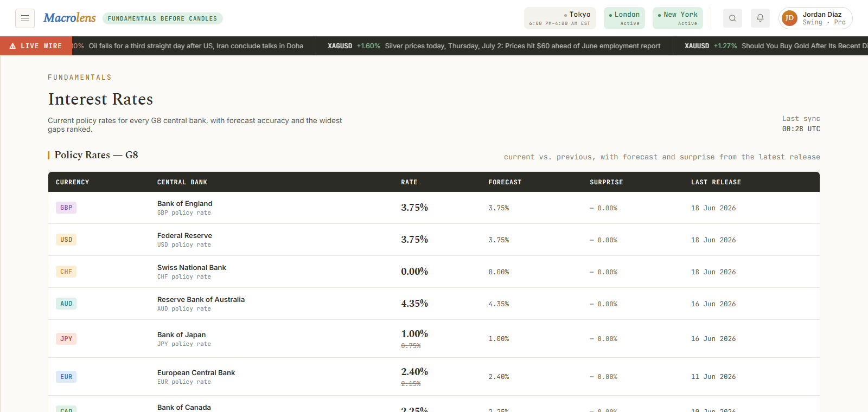
Task: Open the notifications bell
Action: coord(760,18)
